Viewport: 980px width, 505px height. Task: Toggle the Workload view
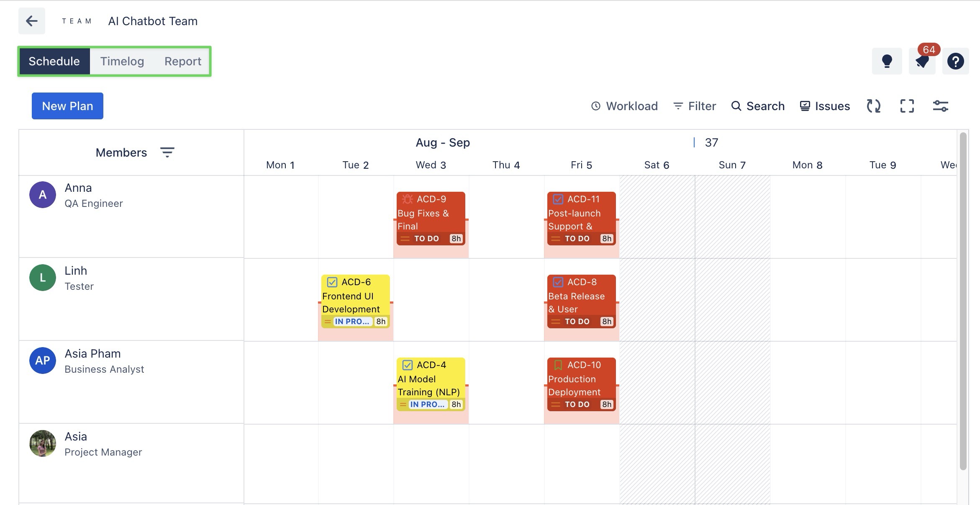(x=624, y=106)
